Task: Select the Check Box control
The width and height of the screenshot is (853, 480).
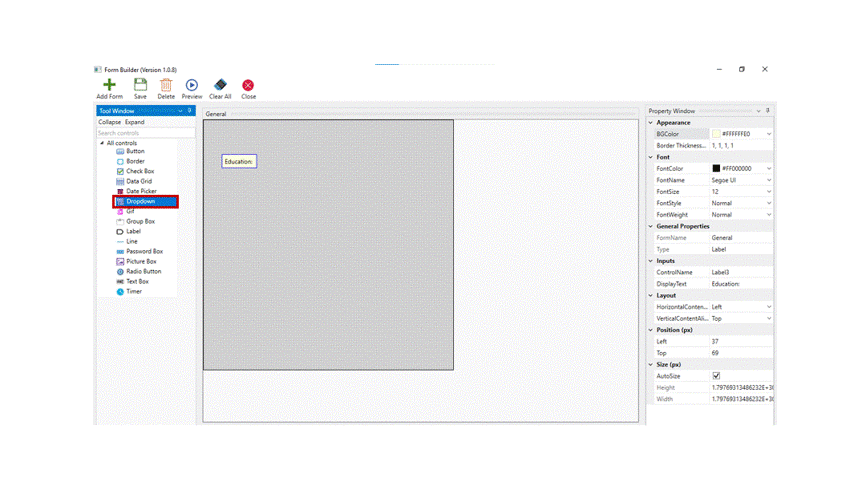Action: pyautogui.click(x=139, y=172)
